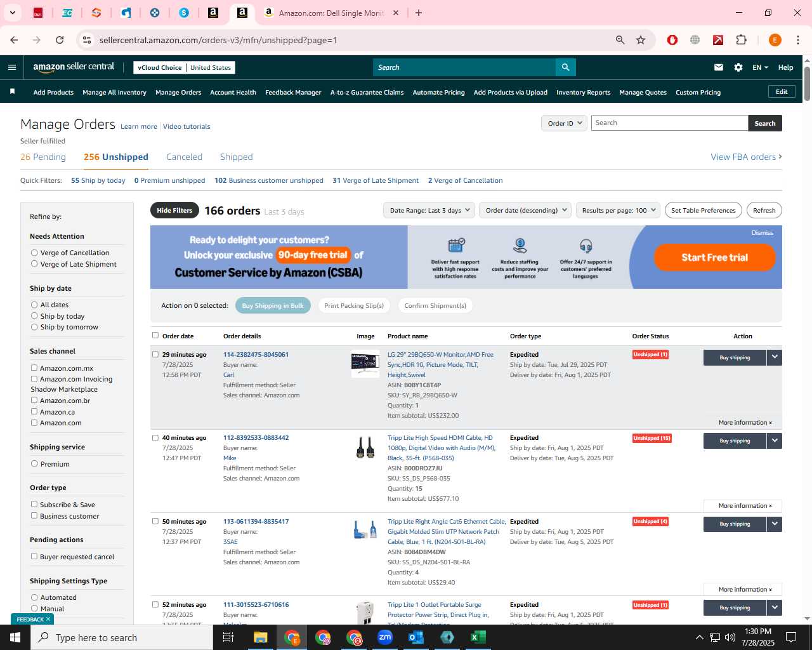Open the Date Range: Last 3 days dropdown
The image size is (812, 650).
pos(429,210)
